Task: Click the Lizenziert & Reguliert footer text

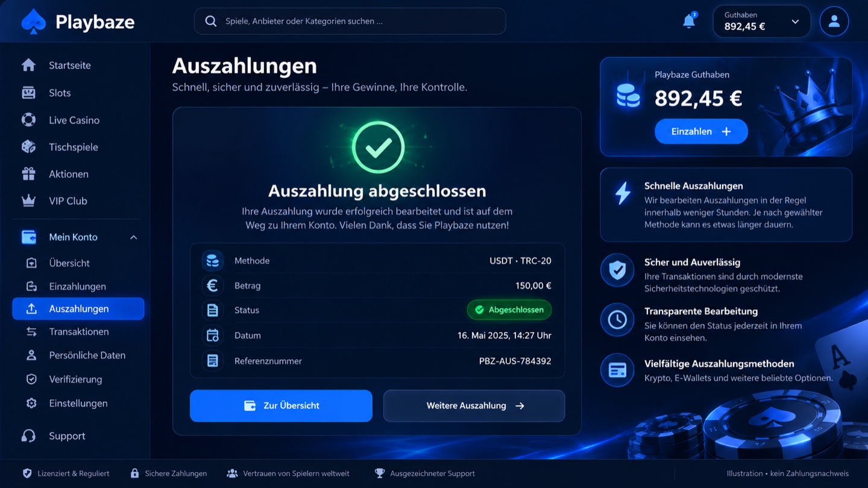Action: (74, 474)
